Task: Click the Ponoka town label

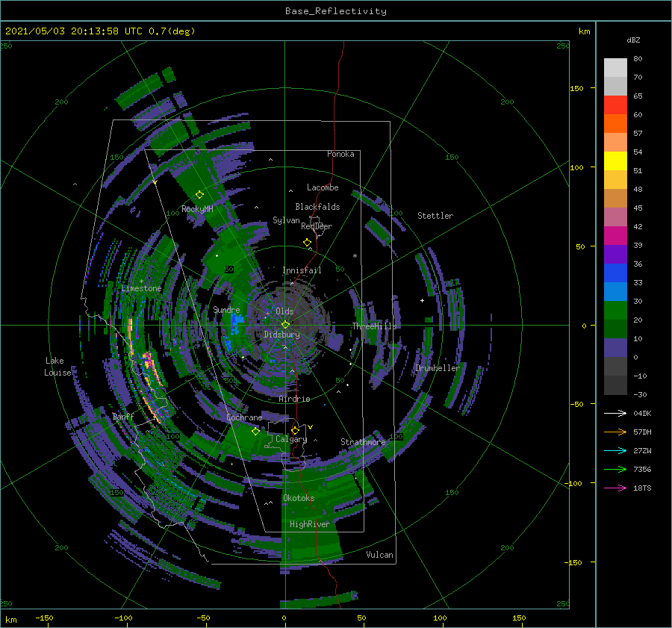Action: (340, 154)
